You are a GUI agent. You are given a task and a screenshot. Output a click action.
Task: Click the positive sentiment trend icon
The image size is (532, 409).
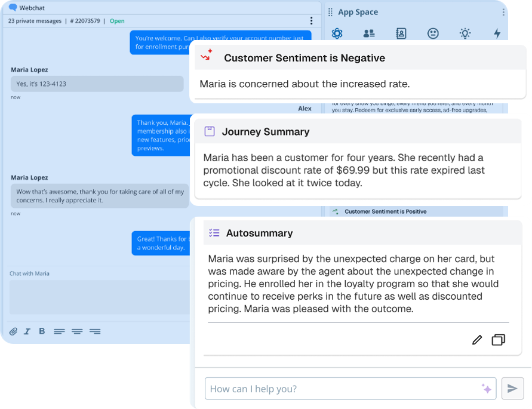335,211
